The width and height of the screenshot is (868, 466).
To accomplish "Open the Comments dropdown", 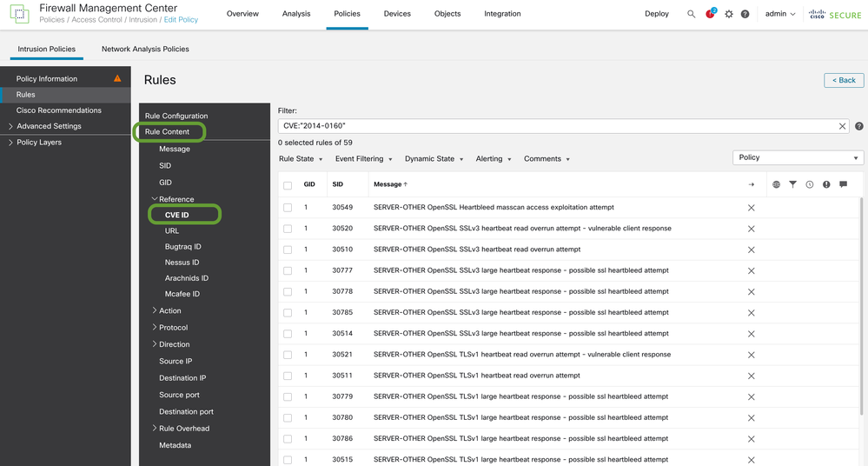I will [x=547, y=158].
